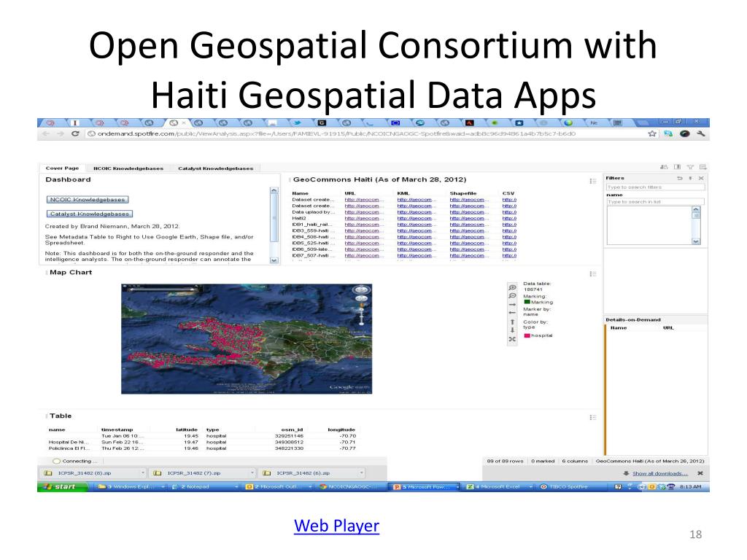Screen dimensions: 747x560
Task: Click the rightmost Spotfire toolbar icon
Action: point(703,167)
